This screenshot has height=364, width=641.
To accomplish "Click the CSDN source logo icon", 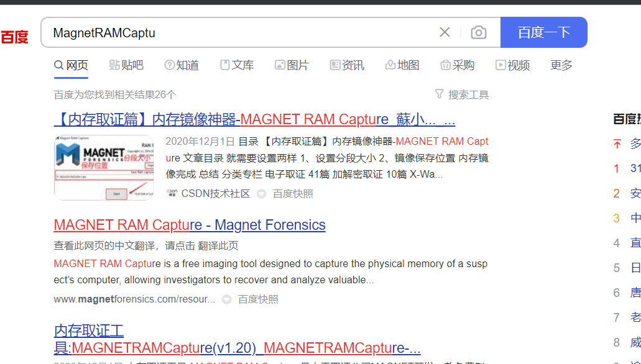I will [172, 193].
